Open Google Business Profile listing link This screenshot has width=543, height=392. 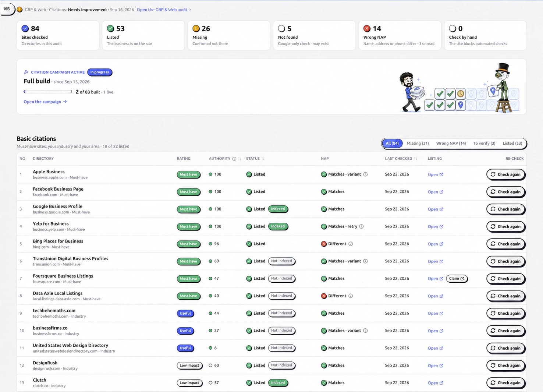tap(435, 209)
